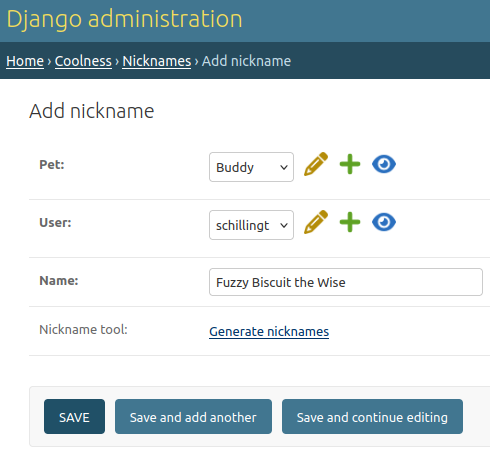Click Add nickname breadcrumb text
The width and height of the screenshot is (490, 450).
246,61
